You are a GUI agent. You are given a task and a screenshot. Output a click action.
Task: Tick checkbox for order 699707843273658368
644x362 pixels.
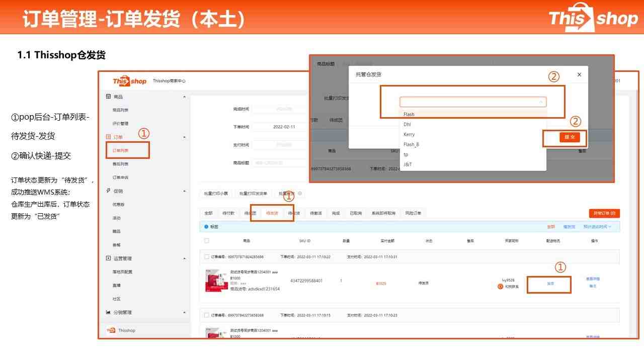click(x=207, y=315)
